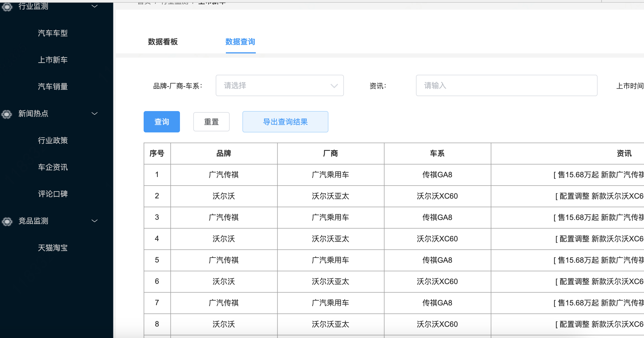Open 上市新车 in the sidebar
The width and height of the screenshot is (644, 338).
pyautogui.click(x=53, y=60)
